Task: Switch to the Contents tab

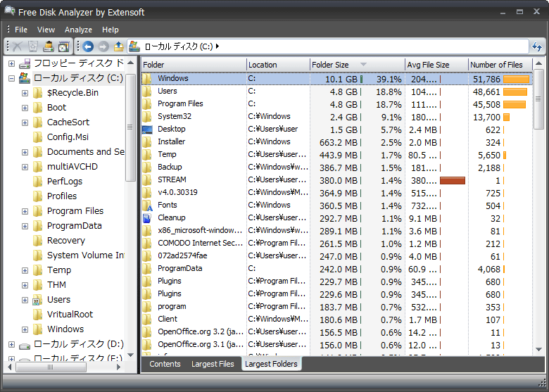Action: point(165,364)
